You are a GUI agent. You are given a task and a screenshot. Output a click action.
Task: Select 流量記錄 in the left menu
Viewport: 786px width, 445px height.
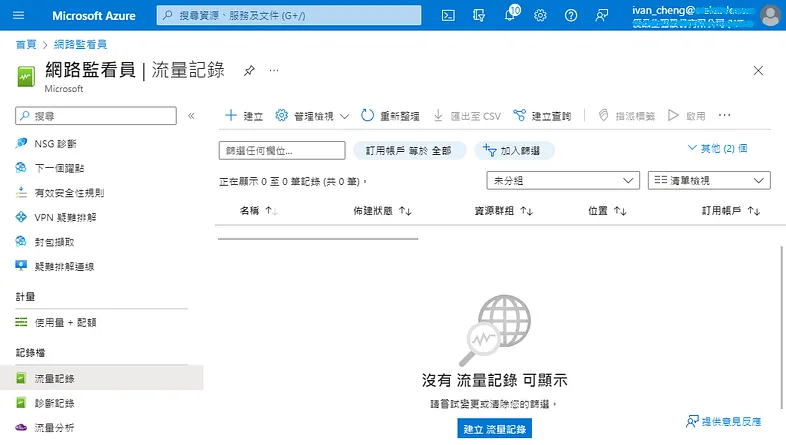coord(101,378)
